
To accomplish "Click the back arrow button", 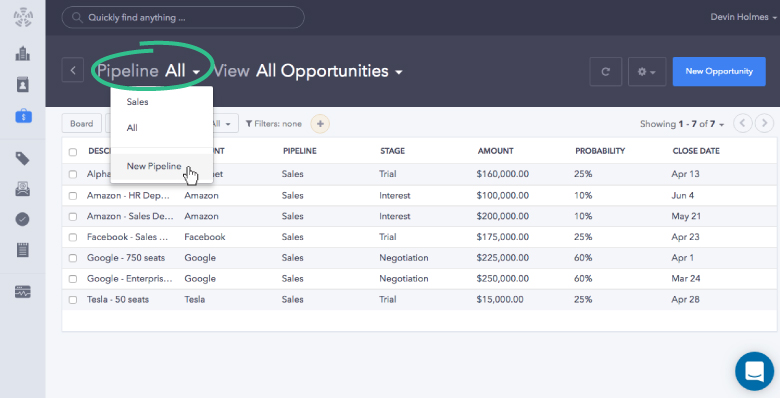I will [x=73, y=70].
